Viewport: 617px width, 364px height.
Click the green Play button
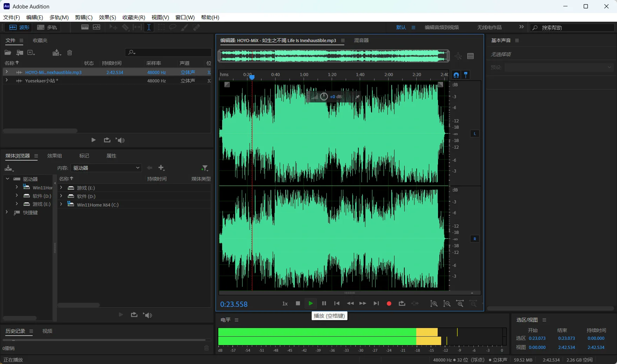311,303
